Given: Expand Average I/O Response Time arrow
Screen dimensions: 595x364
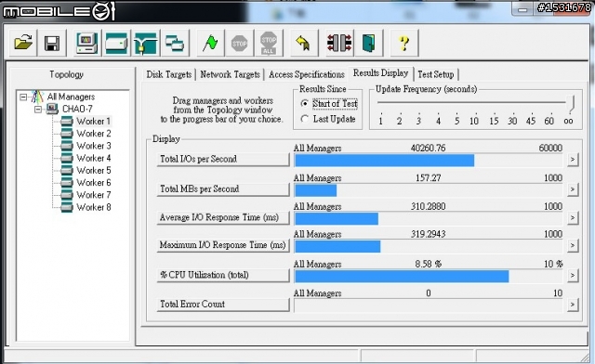Looking at the screenshot, I should click(573, 218).
